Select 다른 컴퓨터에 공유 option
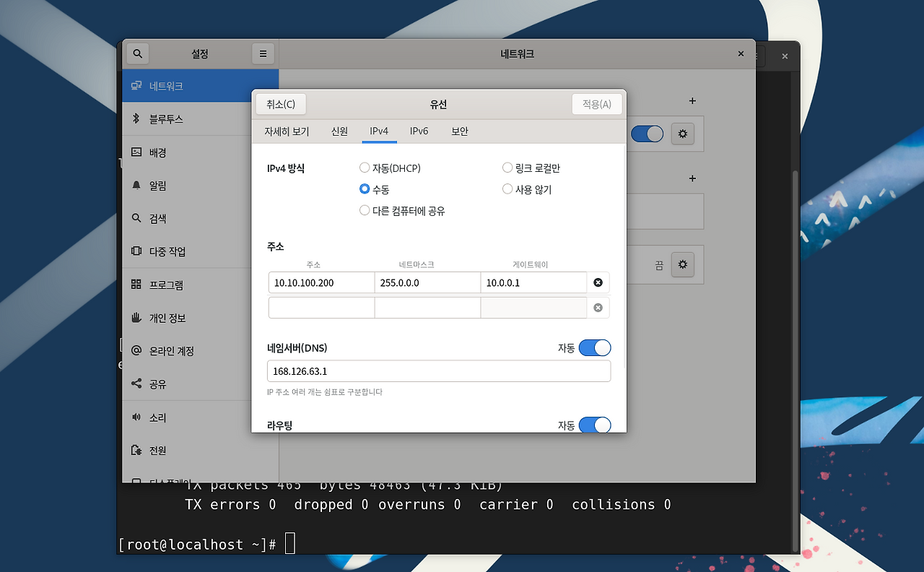Image resolution: width=924 pixels, height=572 pixels. pos(402,211)
